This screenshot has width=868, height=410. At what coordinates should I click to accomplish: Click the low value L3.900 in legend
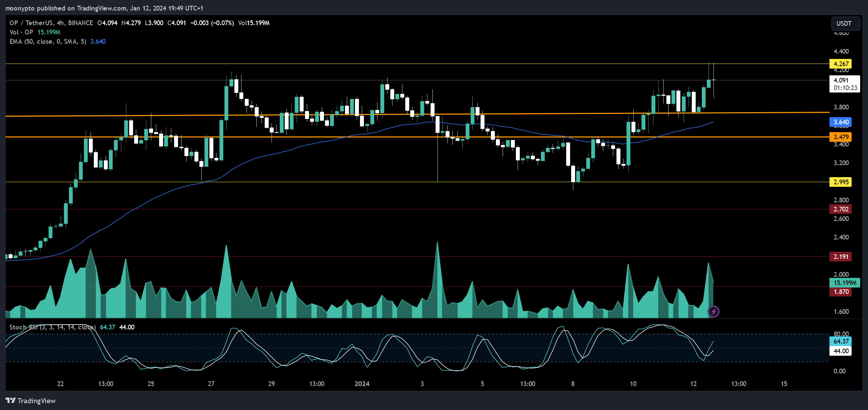(x=154, y=23)
